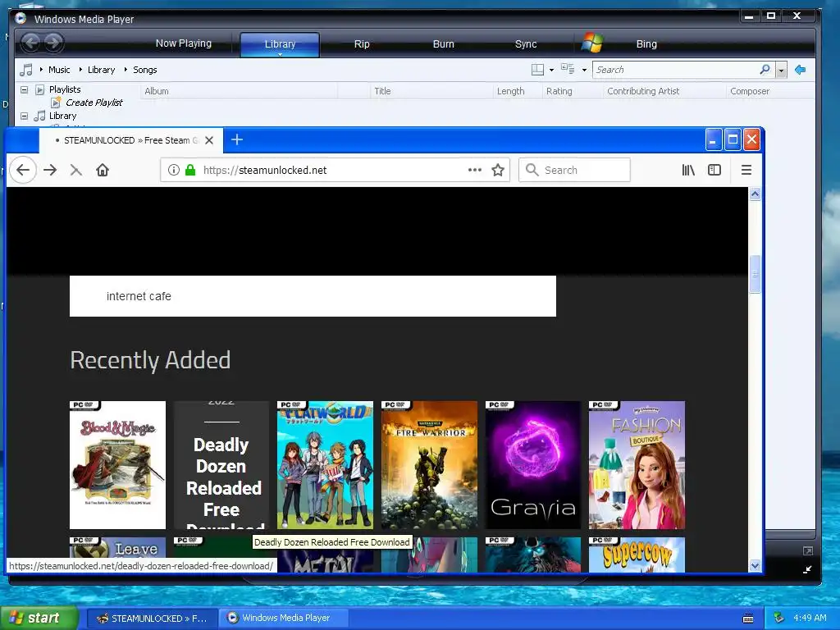Image resolution: width=840 pixels, height=630 pixels.
Task: Sort by the Title column header
Action: 382,91
